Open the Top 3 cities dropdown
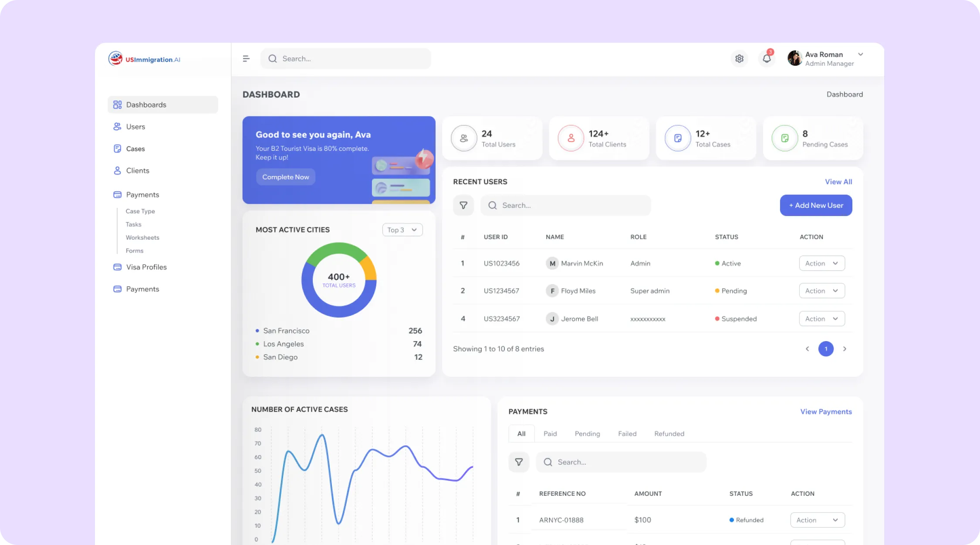The height and width of the screenshot is (545, 980). coord(402,230)
